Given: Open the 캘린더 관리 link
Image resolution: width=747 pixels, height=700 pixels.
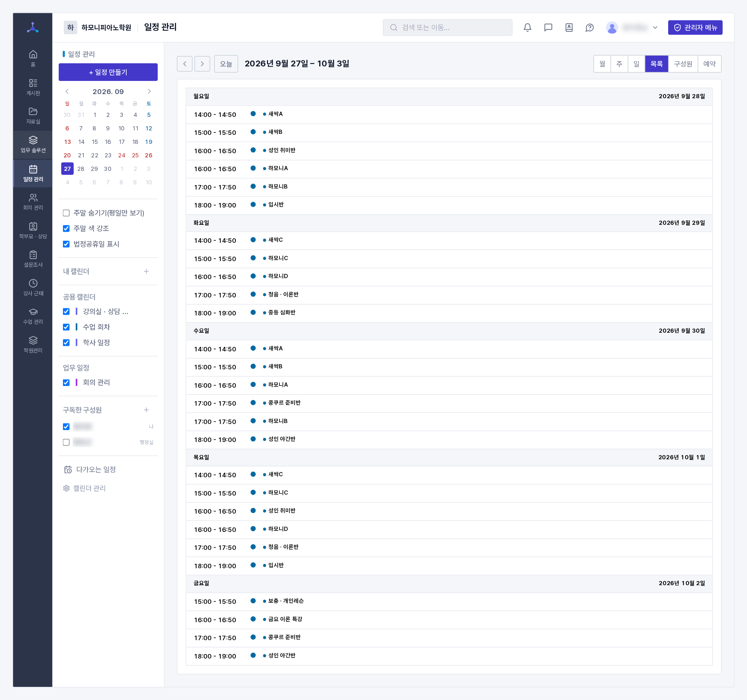Looking at the screenshot, I should pos(84,488).
